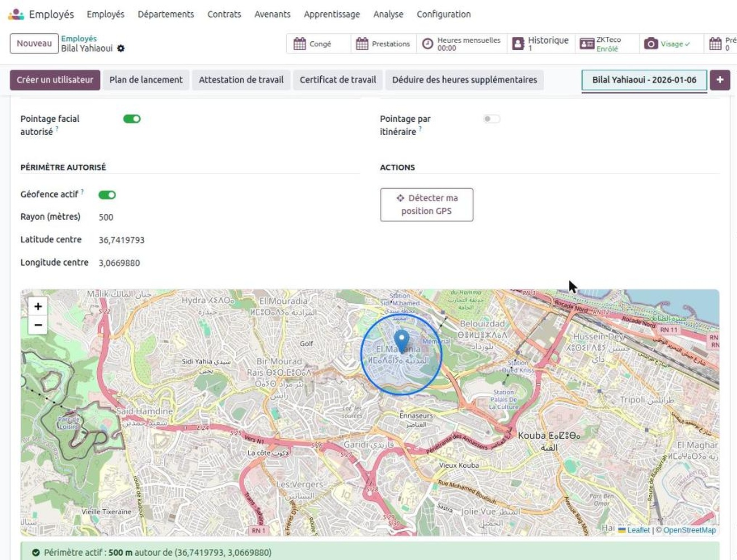Turn off the Géofence actif switch
737x560 pixels.
107,195
